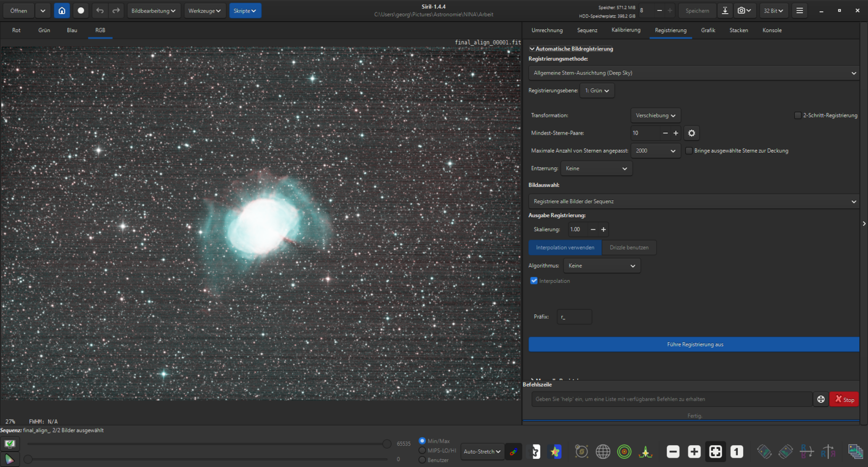Open the hamburger main menu

(x=800, y=11)
